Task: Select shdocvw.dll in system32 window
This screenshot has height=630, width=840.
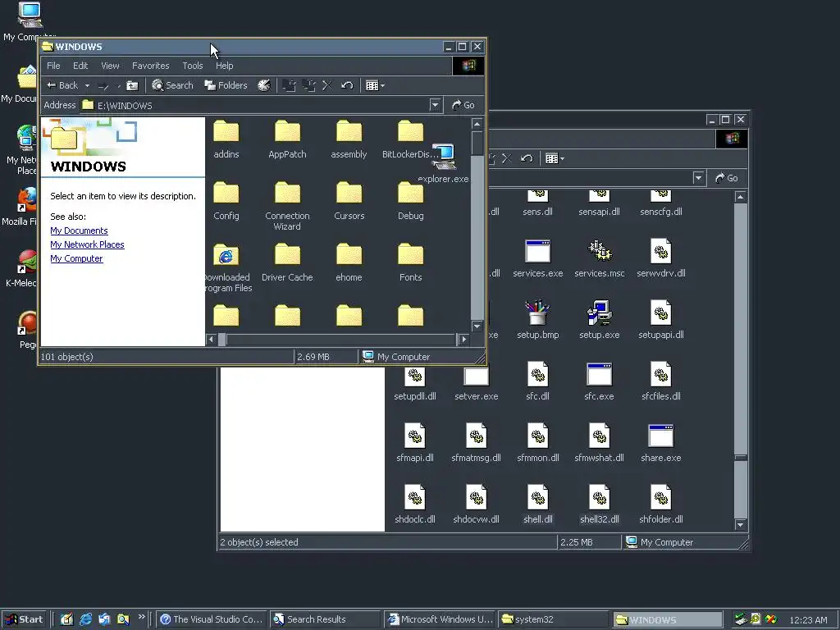Action: pyautogui.click(x=477, y=505)
